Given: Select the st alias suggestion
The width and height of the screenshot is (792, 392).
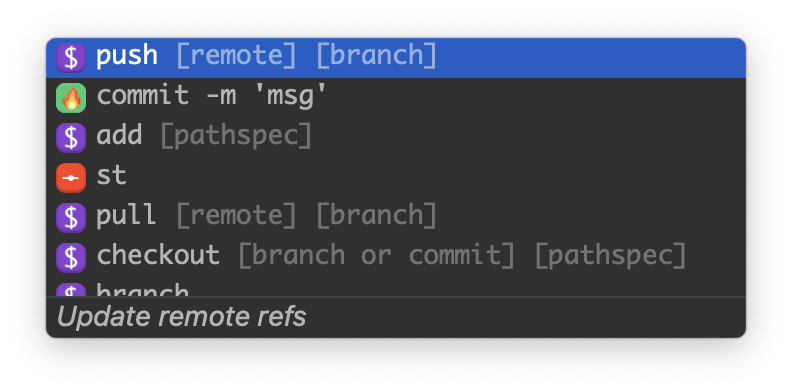Looking at the screenshot, I should [x=395, y=177].
